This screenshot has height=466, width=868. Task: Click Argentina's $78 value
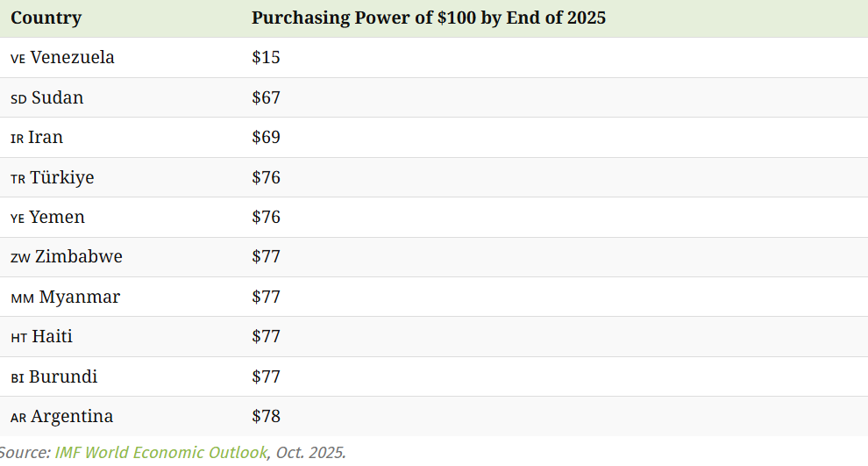pyautogui.click(x=266, y=417)
